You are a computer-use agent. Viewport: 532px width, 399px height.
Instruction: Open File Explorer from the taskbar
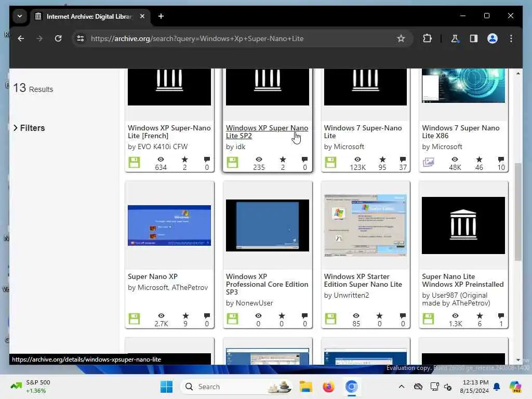(305, 387)
